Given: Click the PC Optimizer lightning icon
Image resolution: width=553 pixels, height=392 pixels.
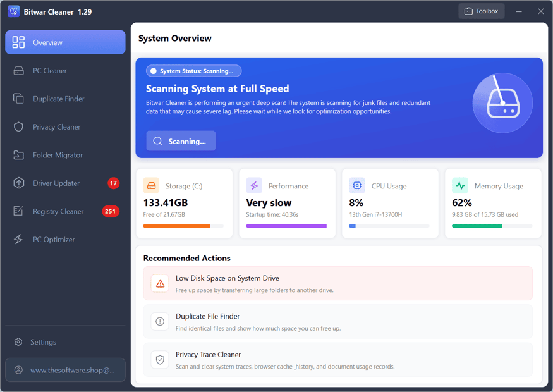Looking at the screenshot, I should click(18, 239).
